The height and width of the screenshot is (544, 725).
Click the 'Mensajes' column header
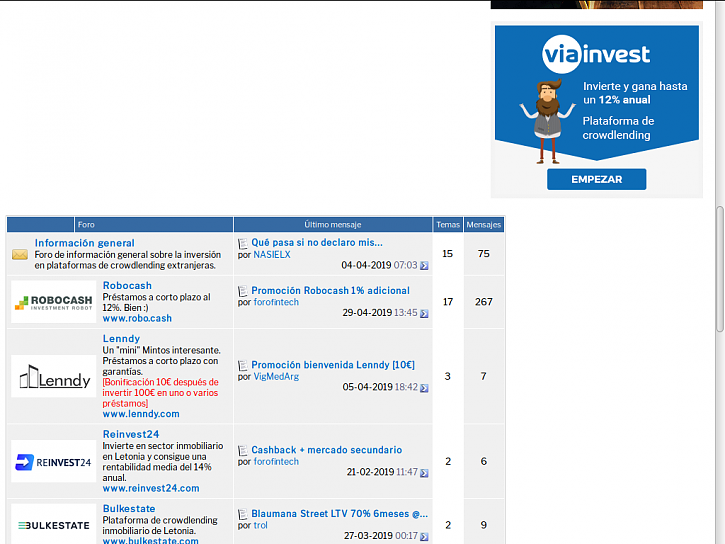(484, 225)
